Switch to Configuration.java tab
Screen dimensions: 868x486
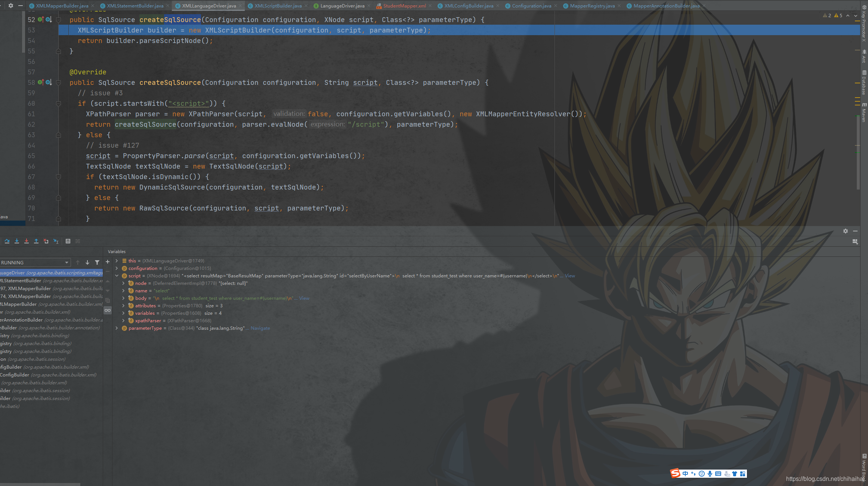coord(531,6)
